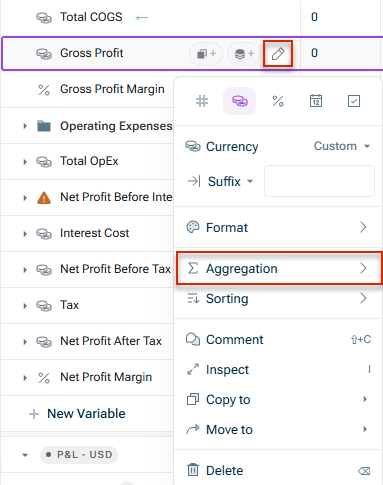Collapse the P&L - USD section
Screen dimensions: 383x485
(x=25, y=455)
